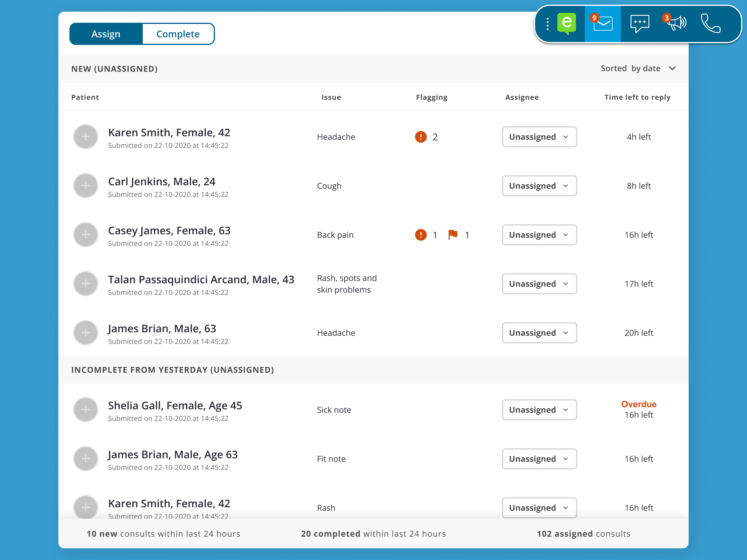
Task: Open the three-dot menu in floating toolbar
Action: tap(547, 24)
